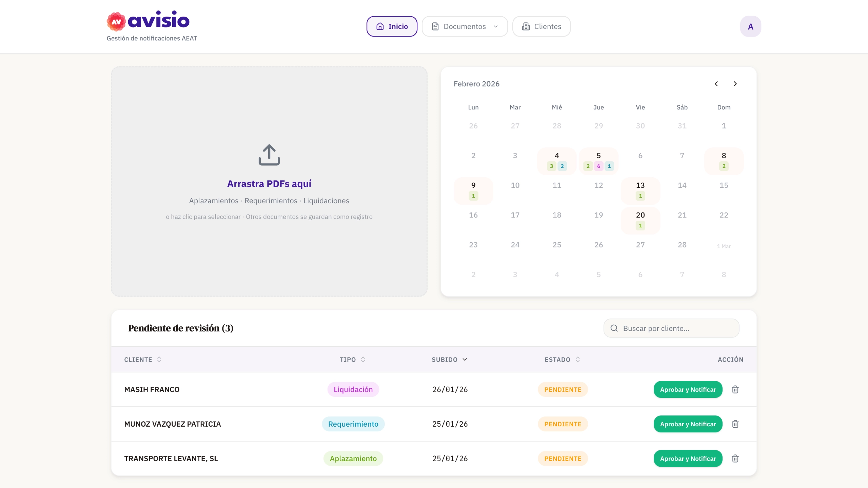Click the upload arrow icon in the dropzone
Screen dimensions: 868x488
pyautogui.click(x=269, y=155)
